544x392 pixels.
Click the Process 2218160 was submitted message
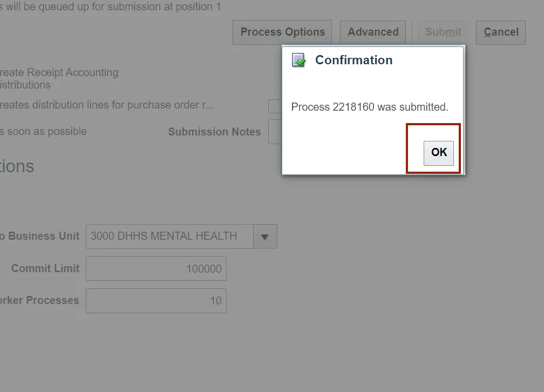pyautogui.click(x=370, y=107)
